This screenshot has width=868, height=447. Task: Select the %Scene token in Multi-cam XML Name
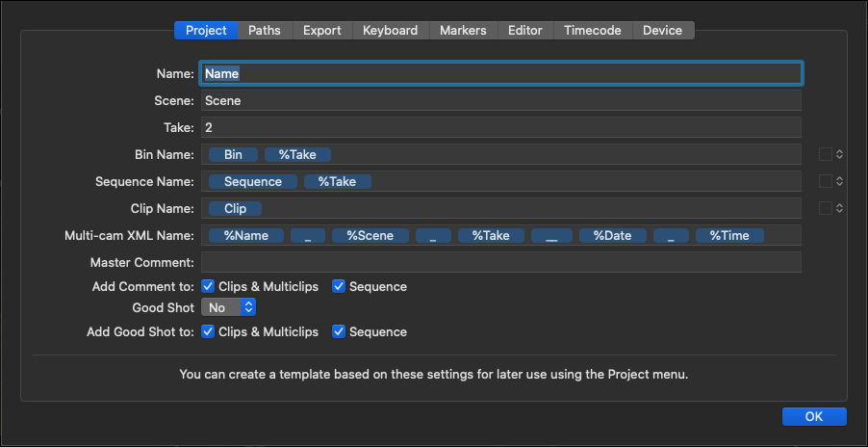[x=370, y=235]
